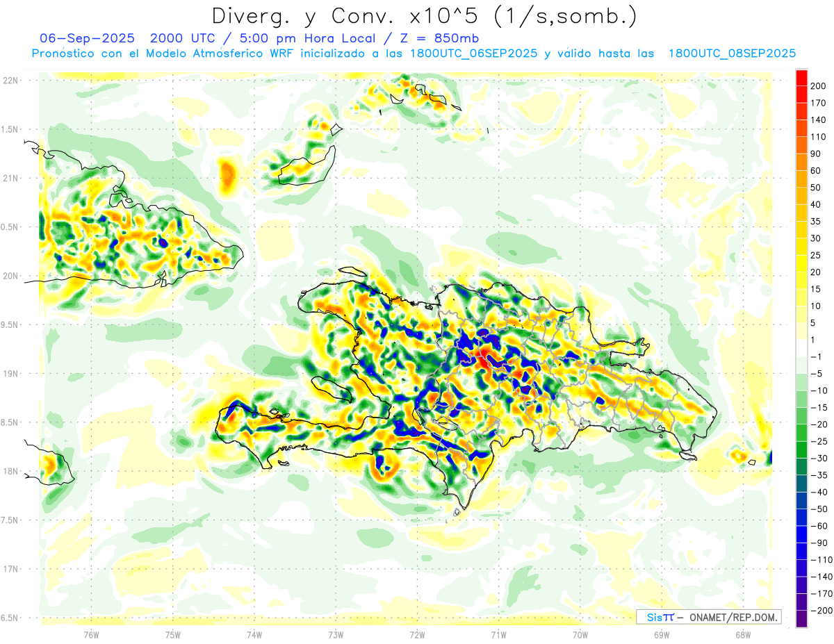Click the colorbar value '-200' at the bottom
Screen dimensions: 834x644
821,611
